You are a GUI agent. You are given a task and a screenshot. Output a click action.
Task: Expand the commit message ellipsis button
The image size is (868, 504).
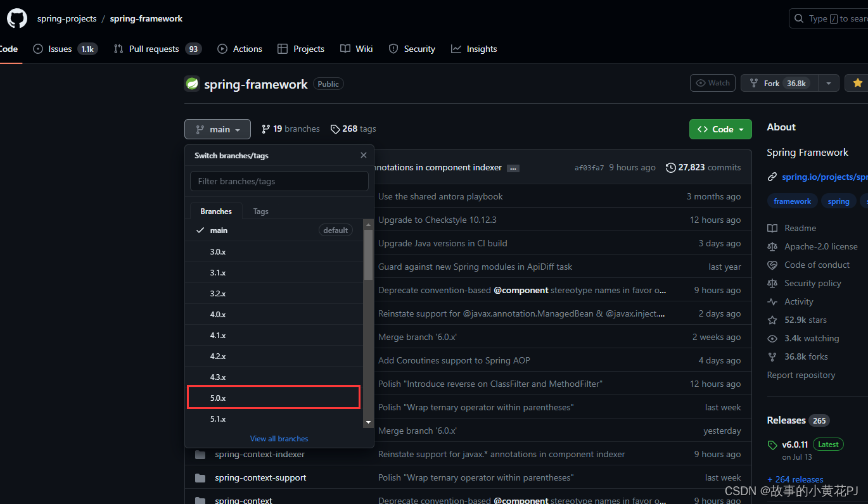click(x=513, y=168)
